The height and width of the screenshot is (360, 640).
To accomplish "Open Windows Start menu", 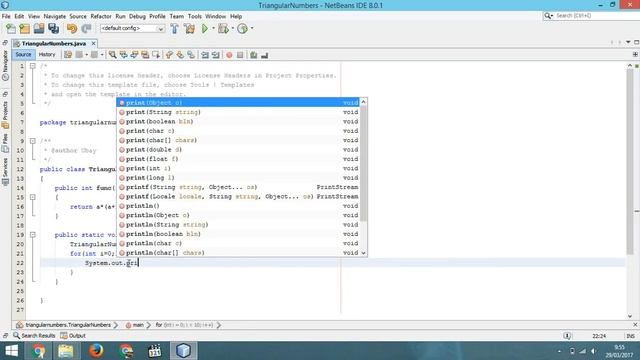I will (11, 351).
